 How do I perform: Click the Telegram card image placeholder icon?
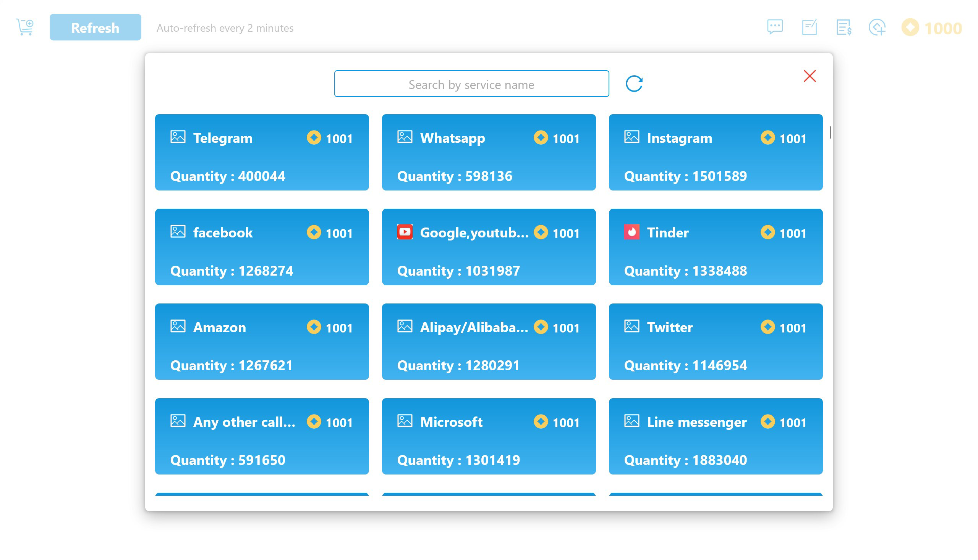pos(177,137)
